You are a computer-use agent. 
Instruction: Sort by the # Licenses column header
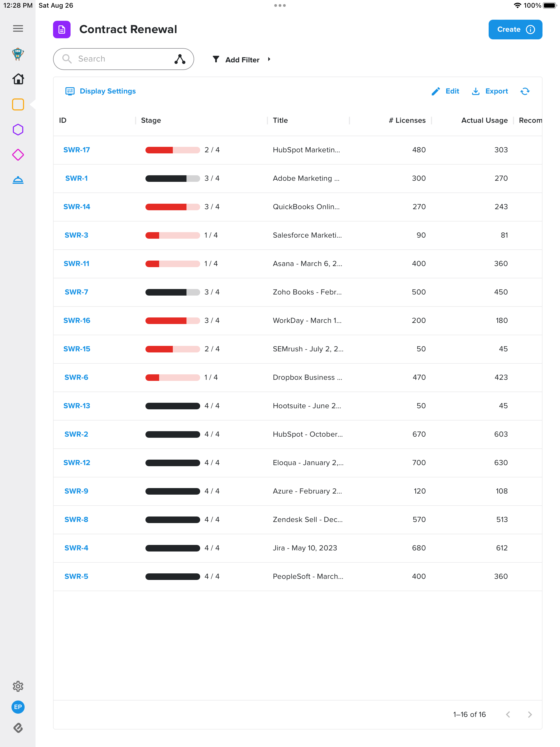pyautogui.click(x=407, y=121)
